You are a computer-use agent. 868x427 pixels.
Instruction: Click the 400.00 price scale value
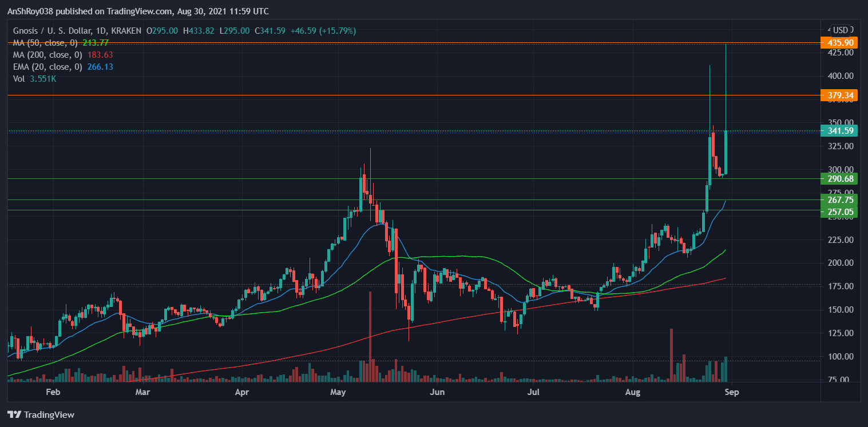(841, 75)
